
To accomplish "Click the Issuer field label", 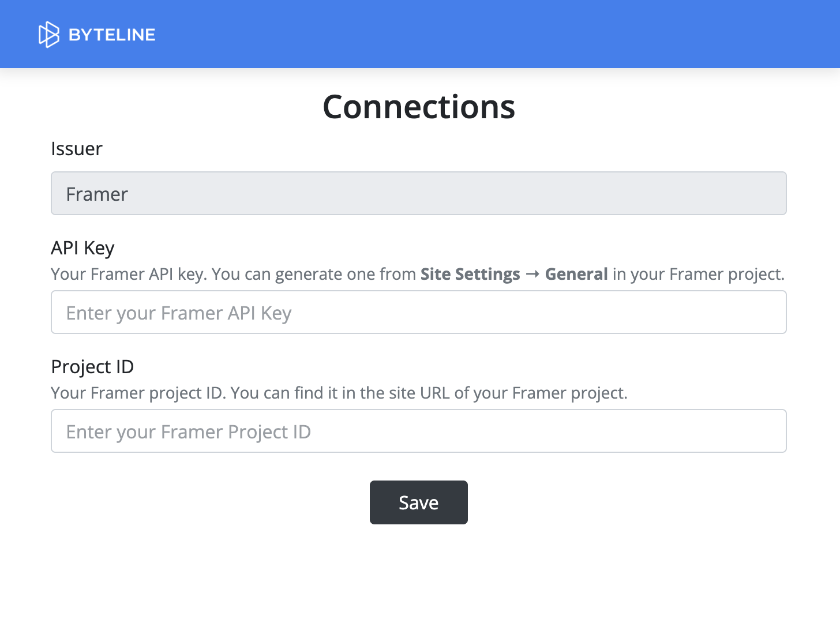I will [77, 149].
